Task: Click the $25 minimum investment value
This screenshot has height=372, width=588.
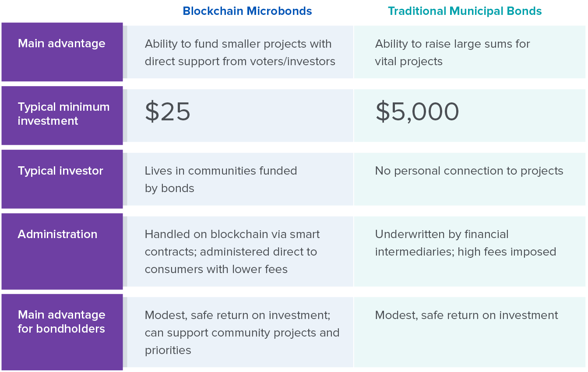Action: point(168,112)
